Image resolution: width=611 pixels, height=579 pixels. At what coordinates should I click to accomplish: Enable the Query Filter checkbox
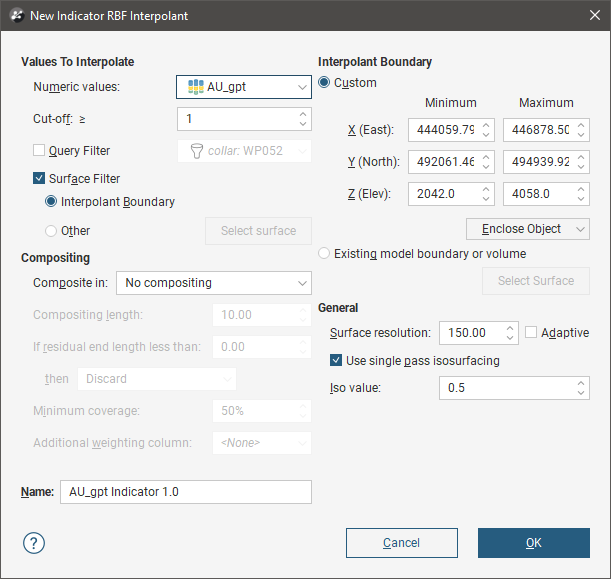[x=40, y=151]
